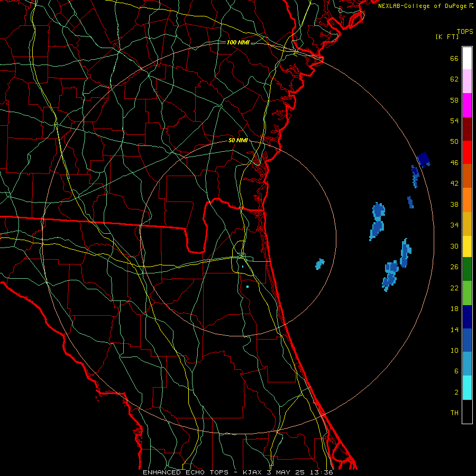Select the light blue legend band
476x476 pixels.
pos(467,363)
